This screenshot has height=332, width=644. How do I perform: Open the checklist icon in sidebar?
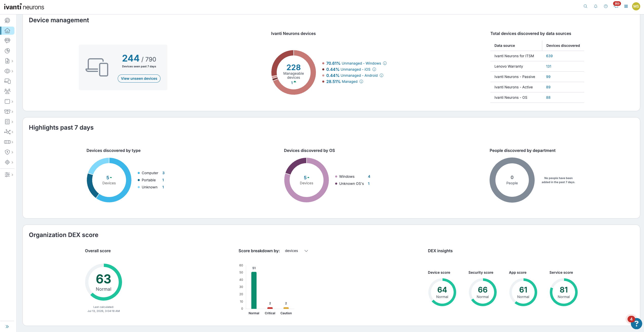[x=7, y=122]
